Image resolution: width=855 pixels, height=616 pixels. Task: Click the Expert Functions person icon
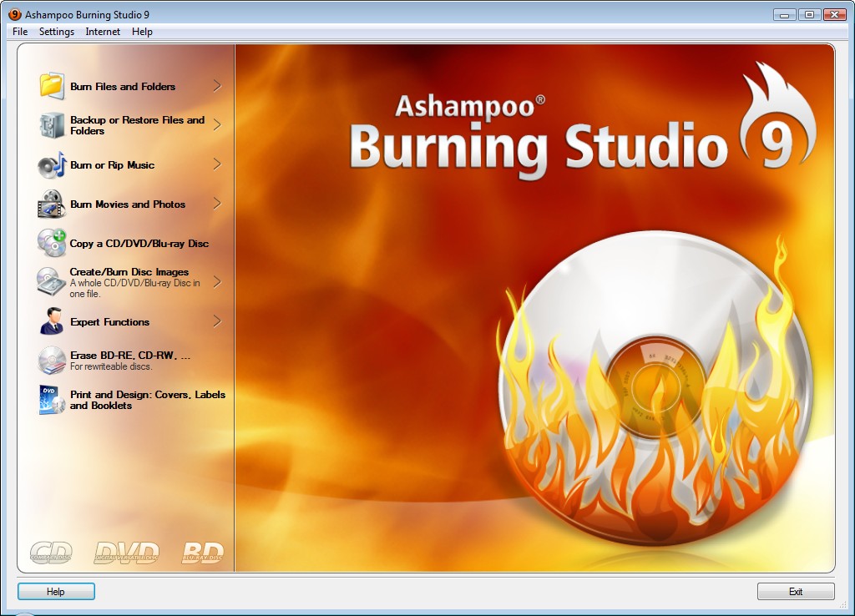click(x=52, y=321)
